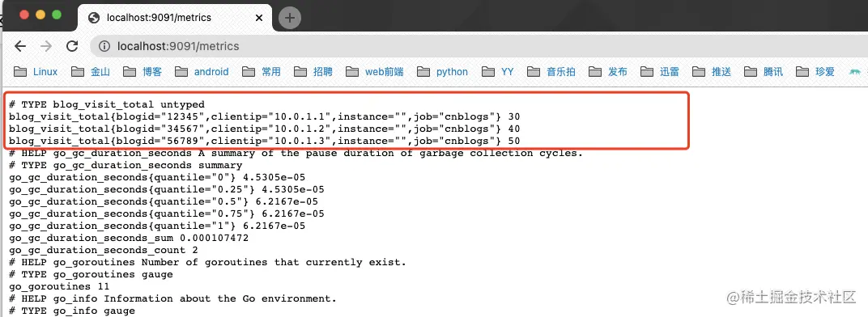
Task: Click the blog_visit_total line with blogid 34567
Action: click(x=265, y=129)
